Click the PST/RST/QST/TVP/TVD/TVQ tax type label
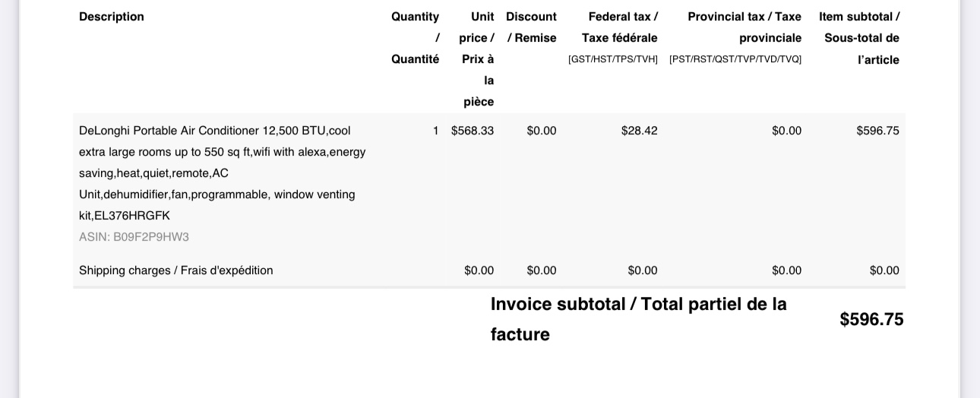Viewport: 980px width, 398px height. 735,59
